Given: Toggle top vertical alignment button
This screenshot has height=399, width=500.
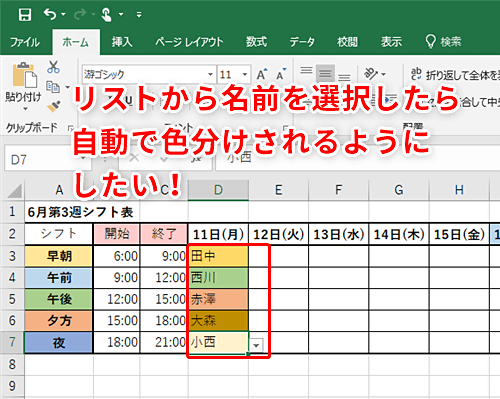Looking at the screenshot, I should (x=306, y=71).
